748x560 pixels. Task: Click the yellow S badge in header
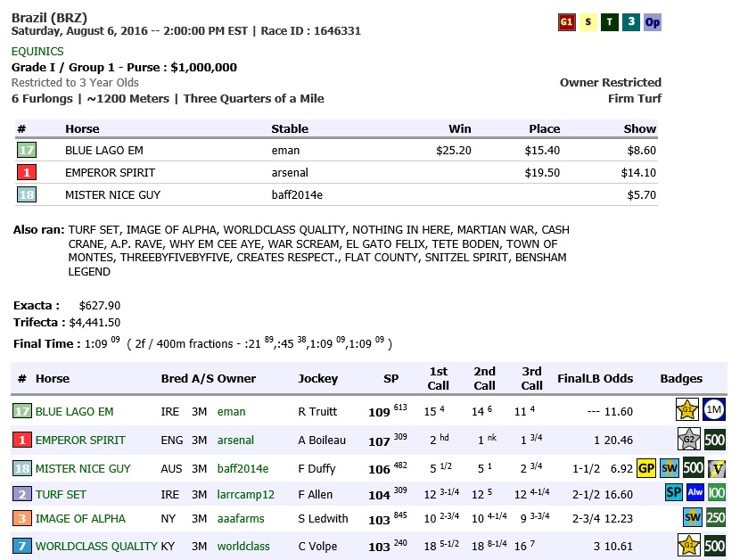pyautogui.click(x=588, y=22)
